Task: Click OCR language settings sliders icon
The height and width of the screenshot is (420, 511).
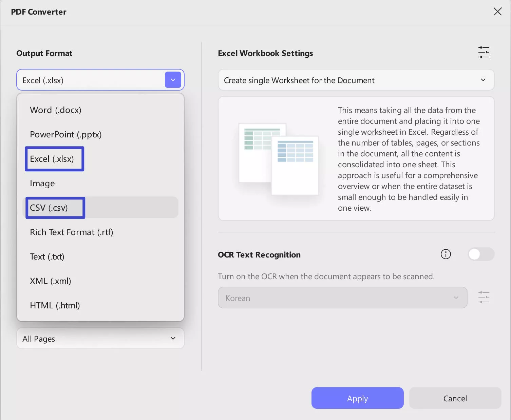Action: 484,297
